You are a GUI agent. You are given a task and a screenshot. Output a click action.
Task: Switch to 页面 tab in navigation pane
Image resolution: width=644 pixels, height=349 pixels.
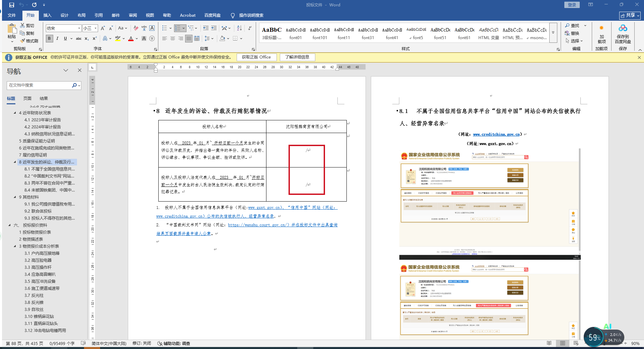coord(27,99)
